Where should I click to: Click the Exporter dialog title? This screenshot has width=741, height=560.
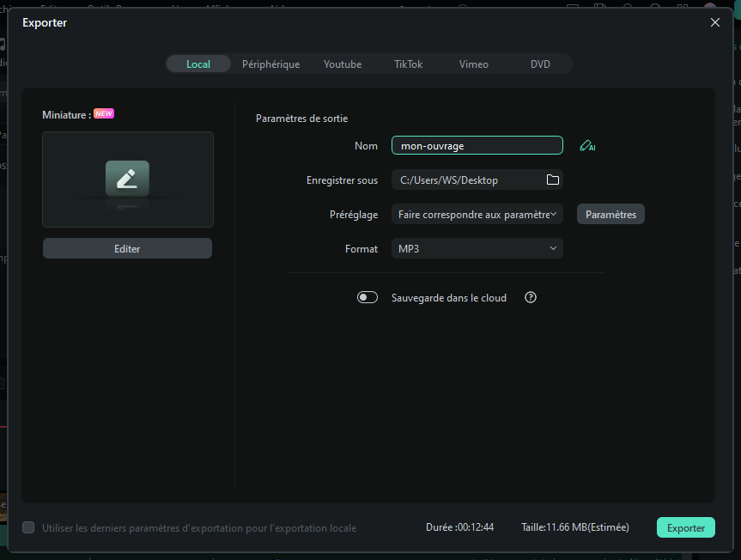point(45,22)
